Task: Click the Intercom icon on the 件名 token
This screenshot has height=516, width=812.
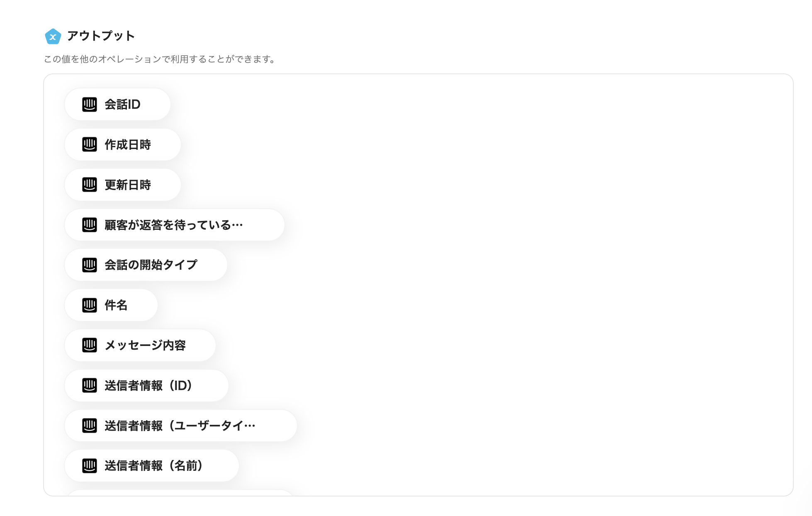Action: (x=89, y=305)
